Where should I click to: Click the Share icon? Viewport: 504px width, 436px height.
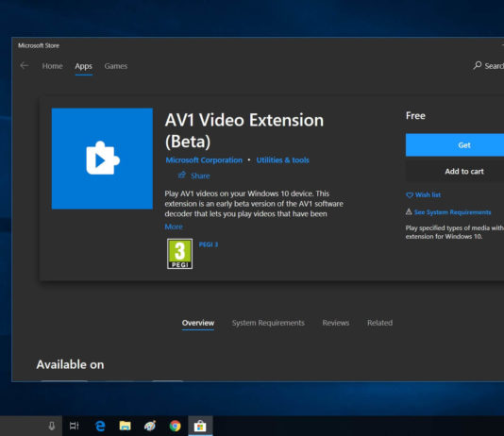(x=182, y=176)
